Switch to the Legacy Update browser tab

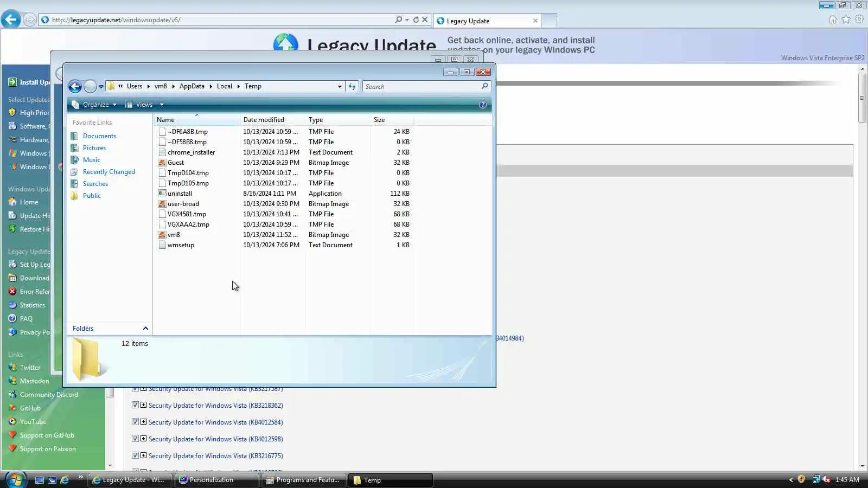487,21
